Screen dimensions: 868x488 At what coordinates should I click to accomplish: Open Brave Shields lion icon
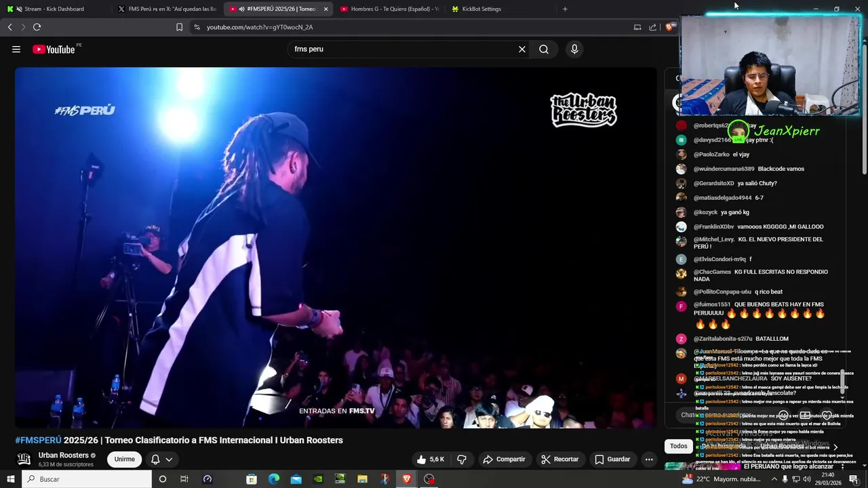pos(669,27)
